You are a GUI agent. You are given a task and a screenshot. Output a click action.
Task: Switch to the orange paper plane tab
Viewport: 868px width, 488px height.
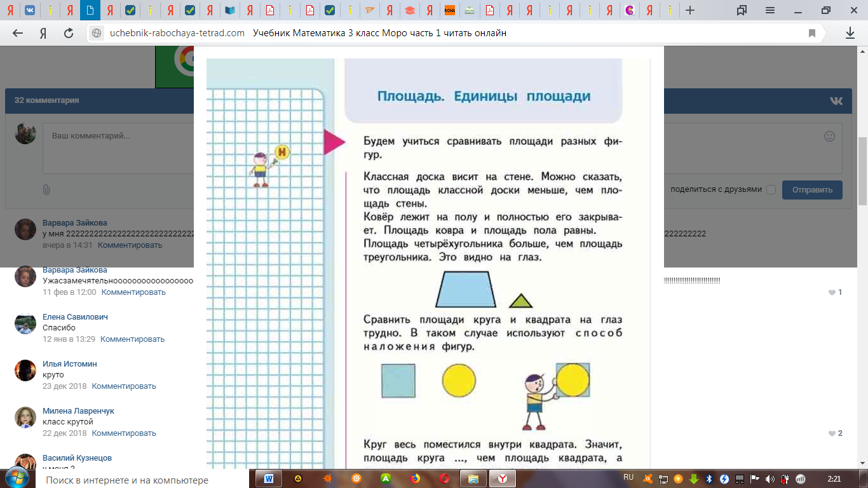click(x=370, y=10)
